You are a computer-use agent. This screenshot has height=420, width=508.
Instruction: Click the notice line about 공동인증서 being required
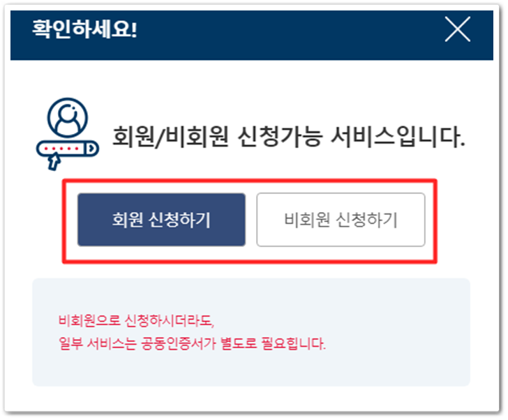(192, 343)
